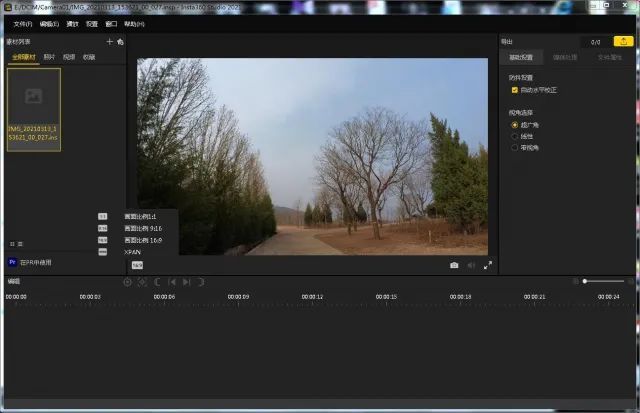The image size is (640, 413).
Task: Select the IMG_20210313 media thumbnail
Action: 34,109
